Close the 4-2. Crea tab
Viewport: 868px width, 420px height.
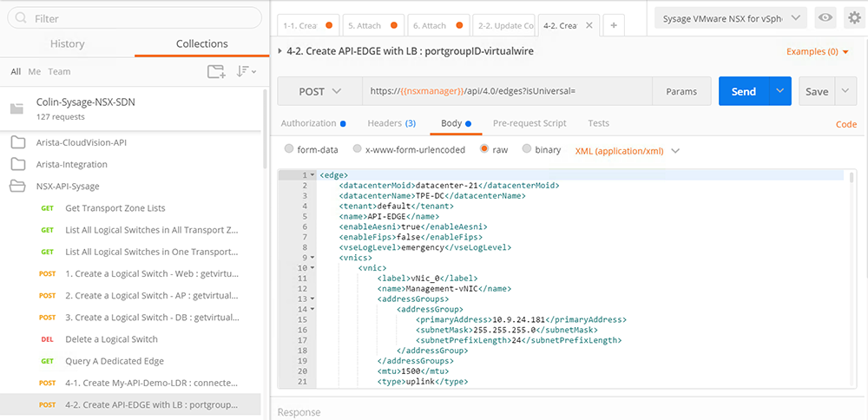pos(589,25)
